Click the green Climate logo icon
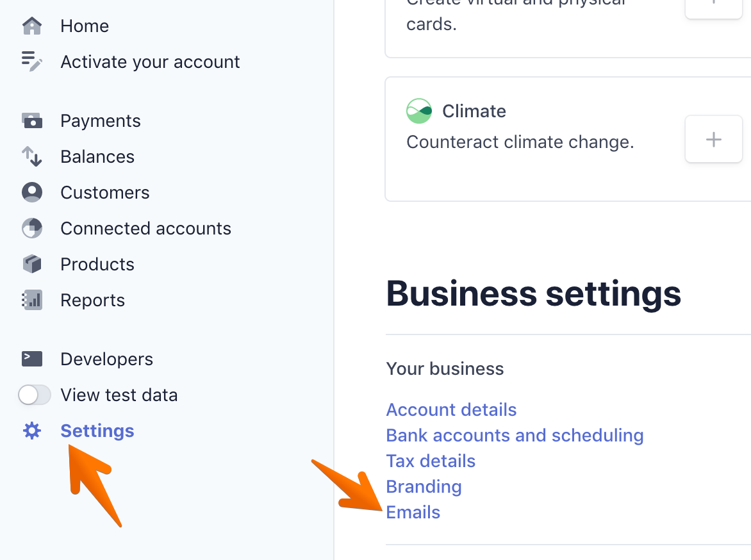 (x=419, y=111)
